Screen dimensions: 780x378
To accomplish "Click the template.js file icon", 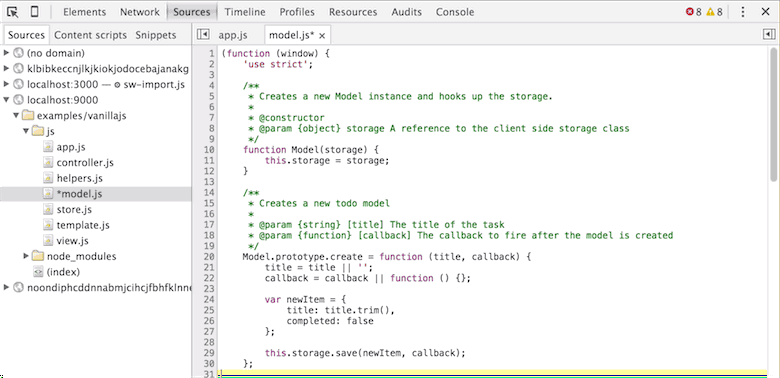I will [x=48, y=225].
